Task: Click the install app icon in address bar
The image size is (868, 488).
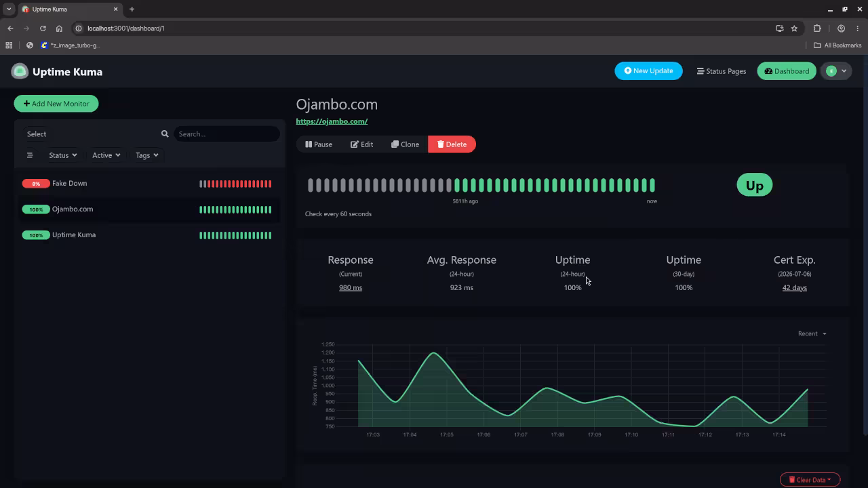Action: [x=779, y=28]
